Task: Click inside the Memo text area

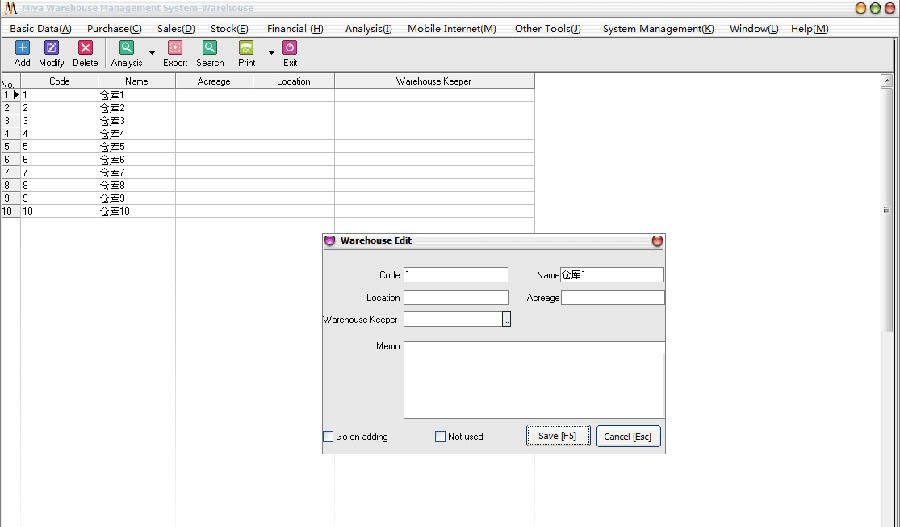Action: 533,380
